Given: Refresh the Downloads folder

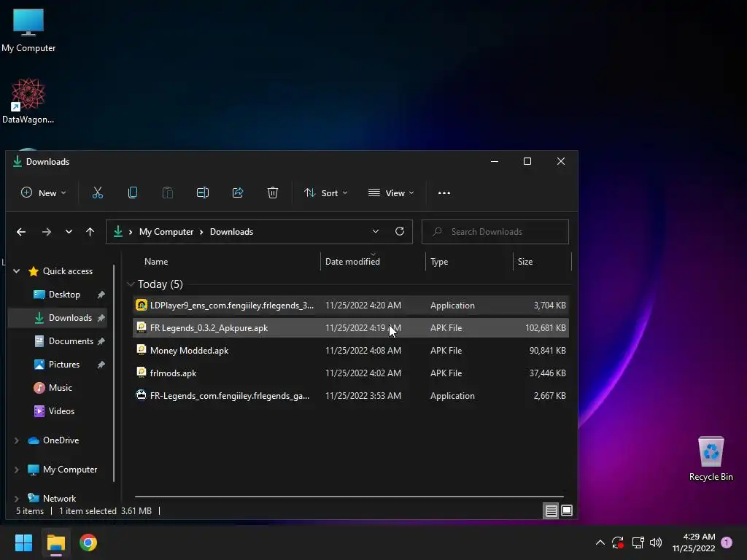Looking at the screenshot, I should (400, 231).
